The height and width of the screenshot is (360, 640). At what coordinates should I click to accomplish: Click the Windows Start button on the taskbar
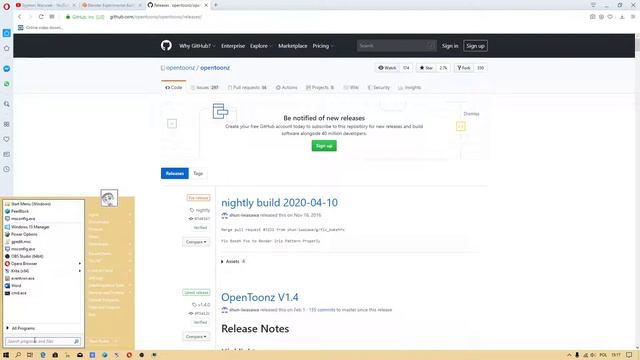[6, 355]
